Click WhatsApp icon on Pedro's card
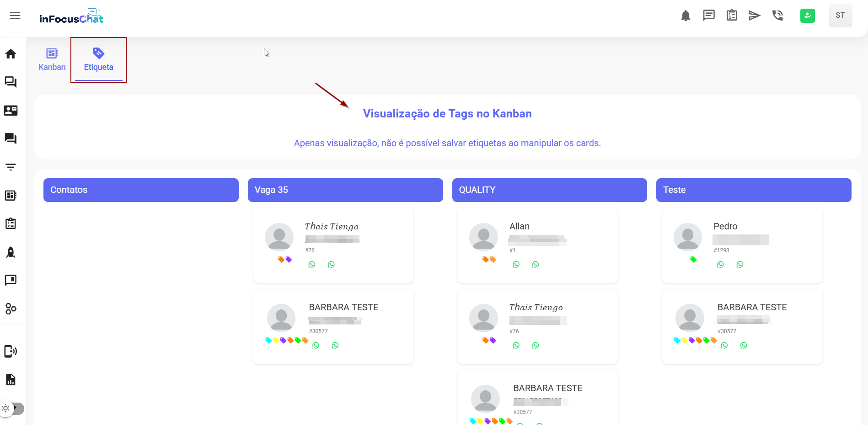 coord(720,265)
